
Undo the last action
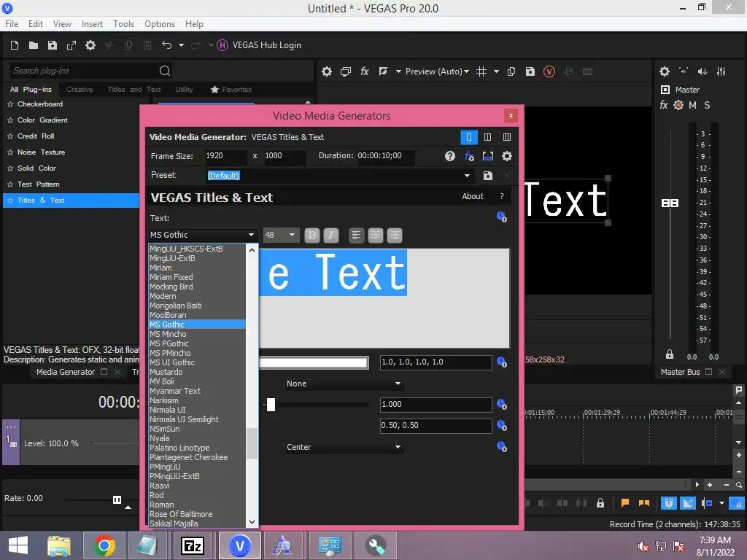pos(167,45)
